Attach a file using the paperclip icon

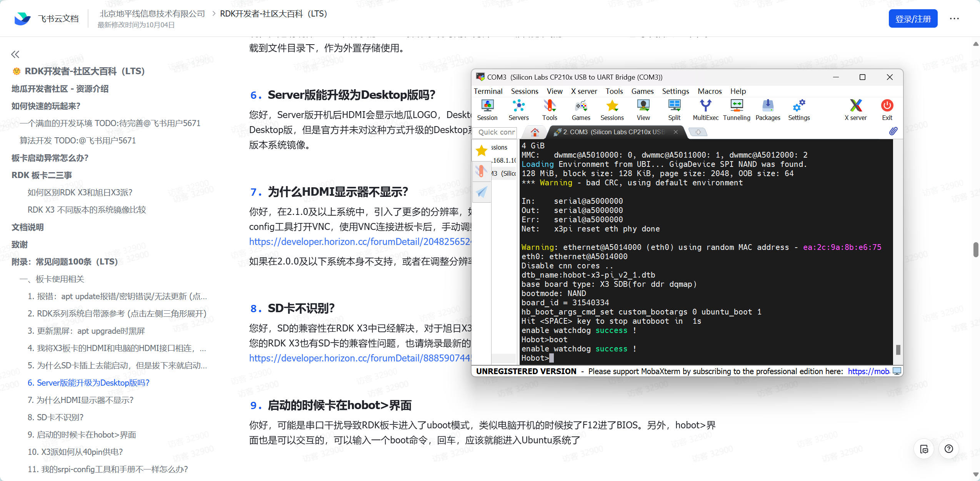pos(893,131)
